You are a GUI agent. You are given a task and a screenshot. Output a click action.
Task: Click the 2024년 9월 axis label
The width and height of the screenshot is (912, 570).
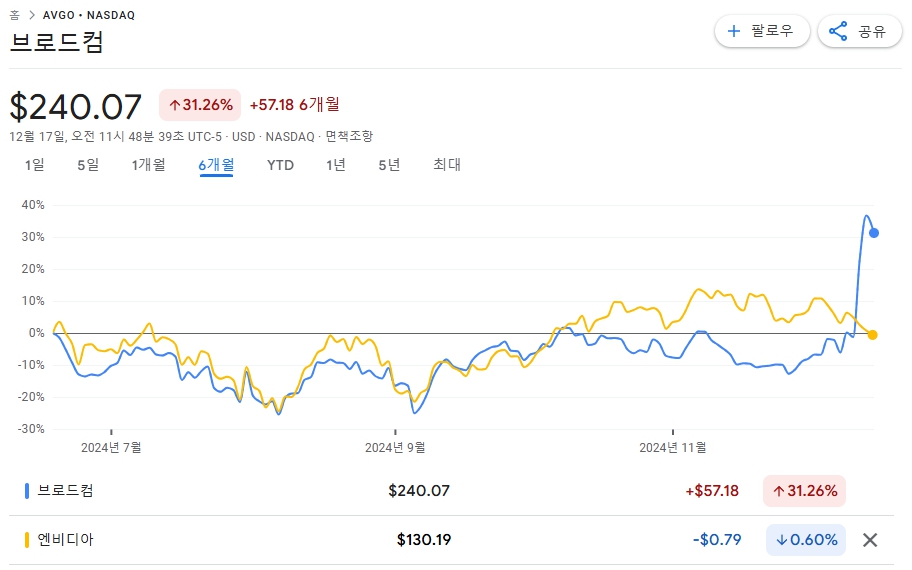(395, 447)
